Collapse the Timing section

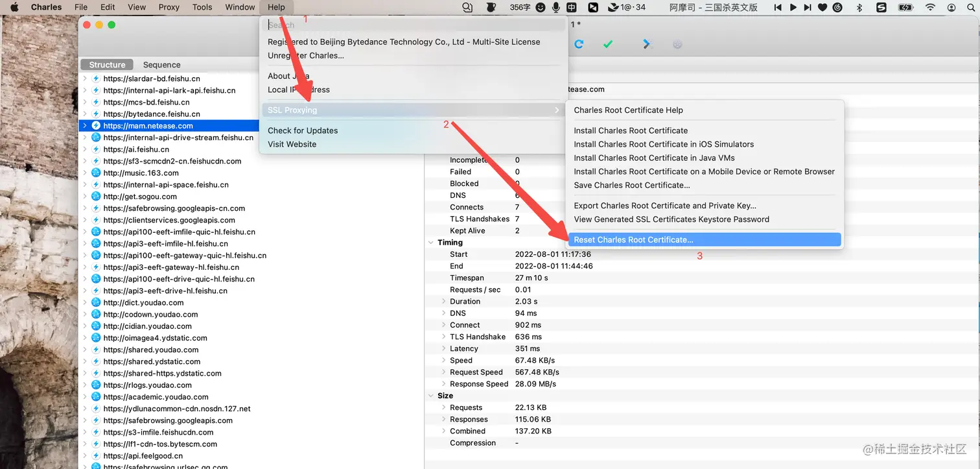[431, 243]
